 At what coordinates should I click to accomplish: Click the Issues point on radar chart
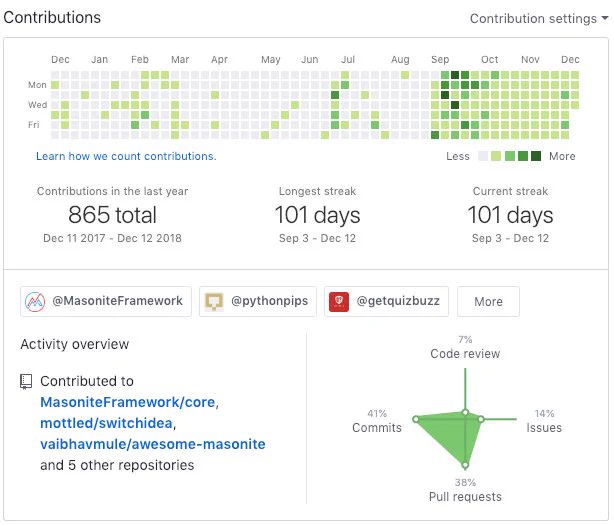click(482, 419)
